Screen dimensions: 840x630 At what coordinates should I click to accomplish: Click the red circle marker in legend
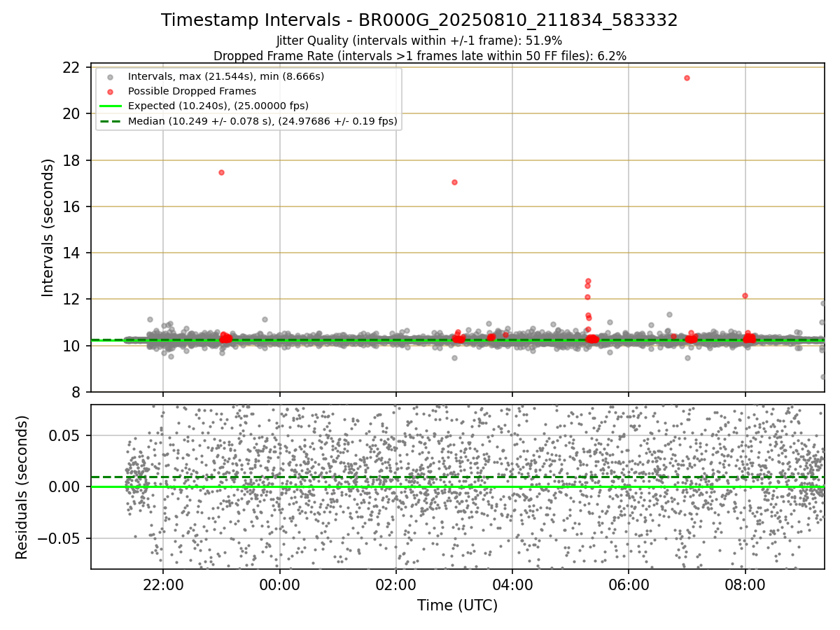click(110, 91)
